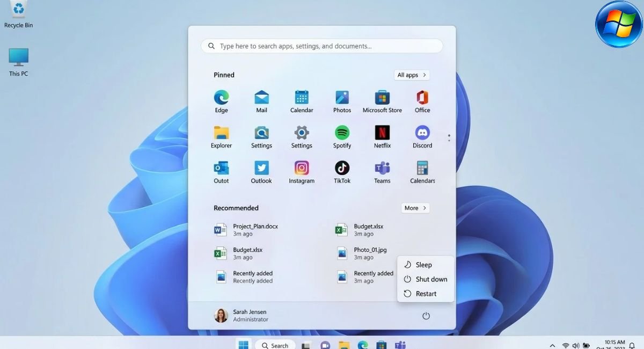The height and width of the screenshot is (349, 644).
Task: Launch the Instagram app
Action: coord(302,172)
